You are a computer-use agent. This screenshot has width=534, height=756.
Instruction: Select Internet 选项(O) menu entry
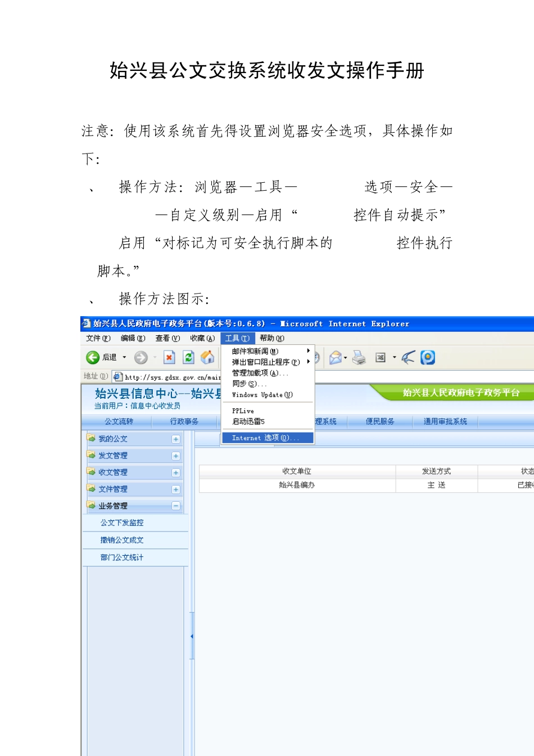point(268,438)
